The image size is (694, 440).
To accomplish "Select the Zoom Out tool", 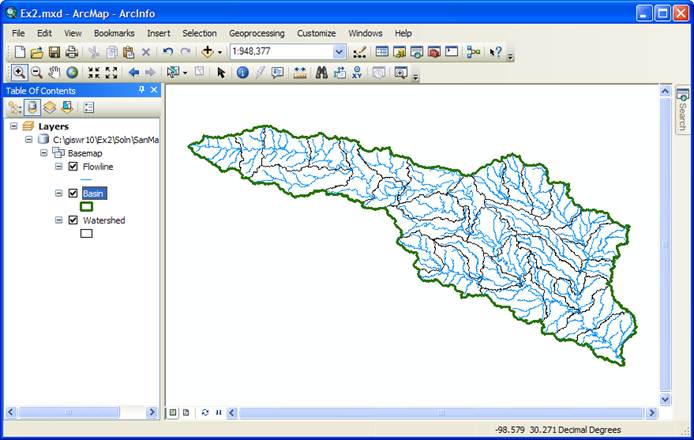I will [37, 72].
